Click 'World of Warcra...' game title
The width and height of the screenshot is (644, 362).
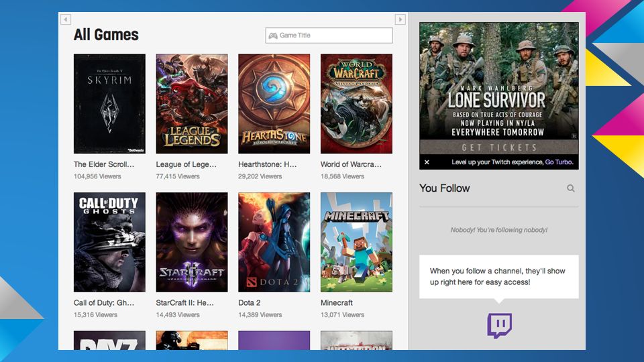click(x=351, y=164)
